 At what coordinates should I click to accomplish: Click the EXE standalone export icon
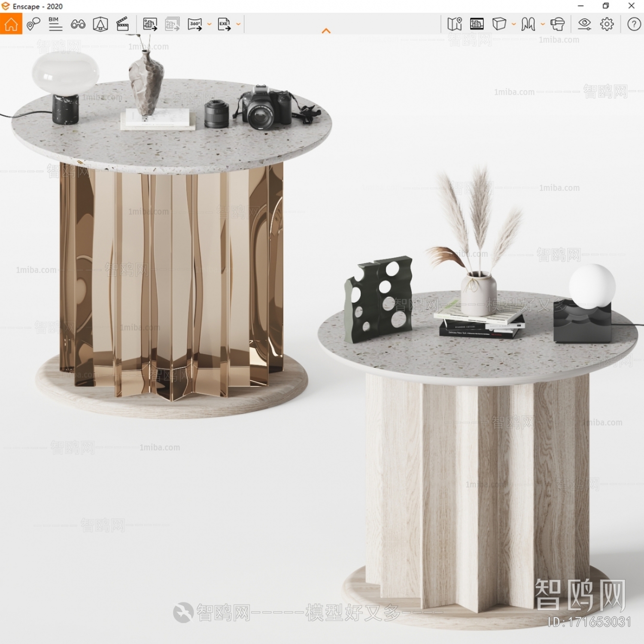[224, 24]
